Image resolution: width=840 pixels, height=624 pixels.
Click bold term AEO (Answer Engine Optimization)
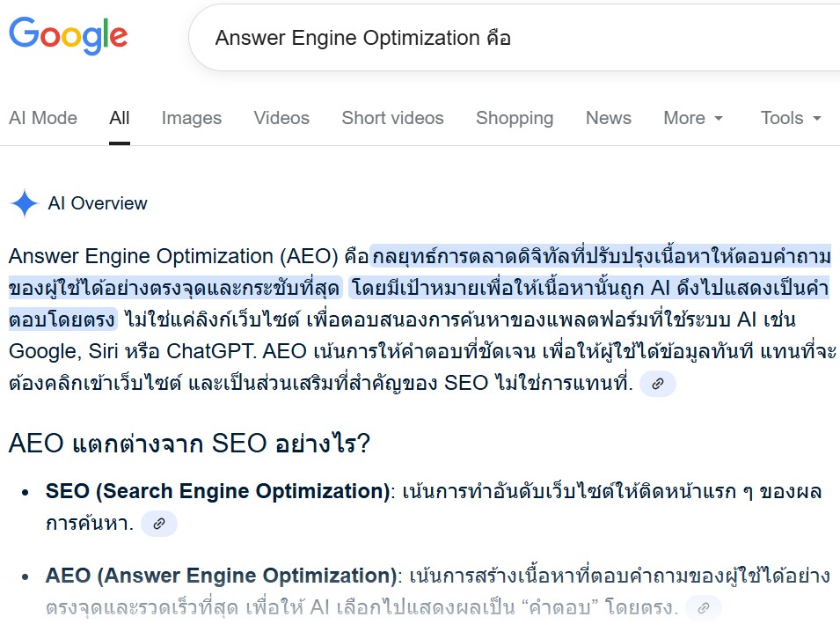(221, 576)
